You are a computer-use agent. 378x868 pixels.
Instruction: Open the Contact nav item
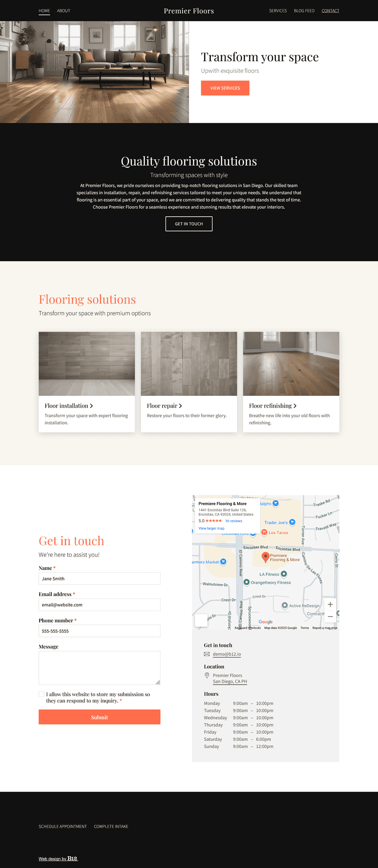[x=330, y=11]
